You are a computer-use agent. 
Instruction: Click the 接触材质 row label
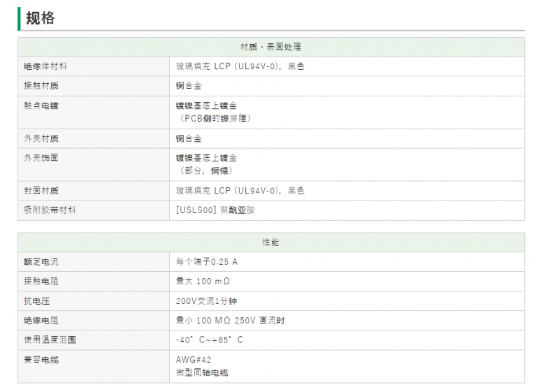click(41, 86)
